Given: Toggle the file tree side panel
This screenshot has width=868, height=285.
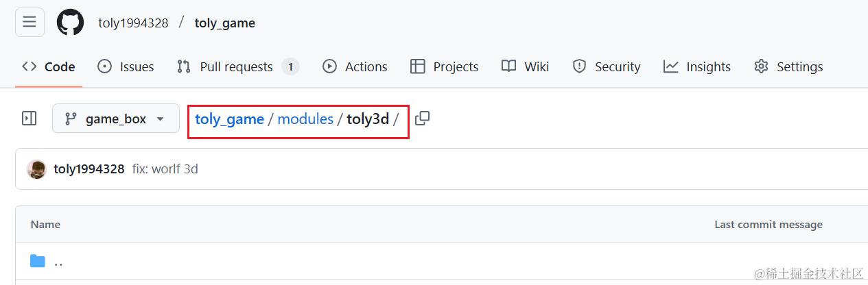Looking at the screenshot, I should click(x=30, y=119).
